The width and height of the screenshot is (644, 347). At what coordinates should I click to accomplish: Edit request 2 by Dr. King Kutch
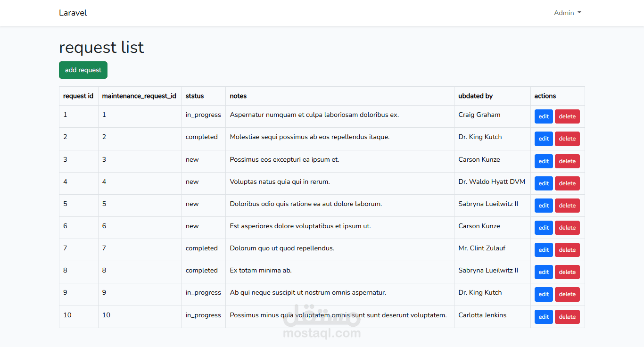coord(544,139)
